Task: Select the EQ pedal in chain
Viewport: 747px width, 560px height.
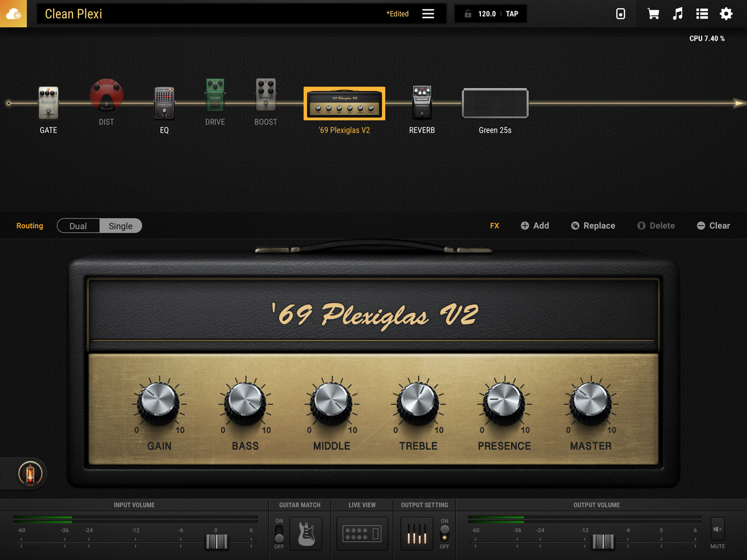Action: coord(164,103)
